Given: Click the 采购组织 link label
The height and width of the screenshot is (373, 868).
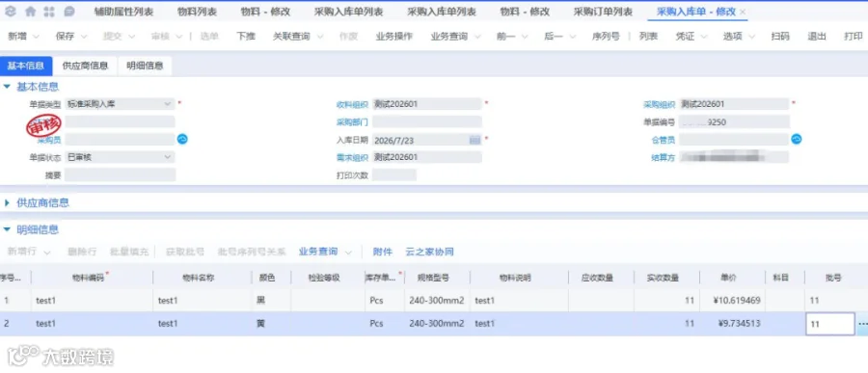Looking at the screenshot, I should click(660, 104).
